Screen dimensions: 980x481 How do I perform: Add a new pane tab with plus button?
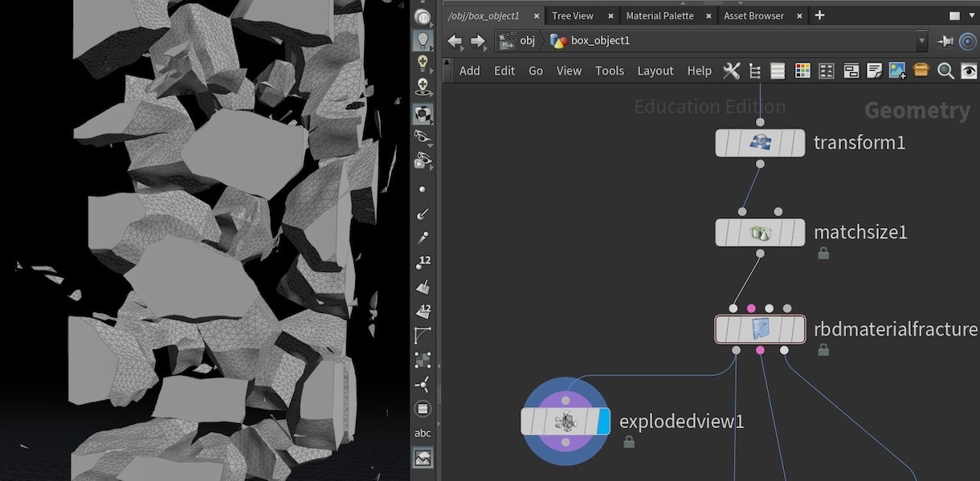[819, 15]
